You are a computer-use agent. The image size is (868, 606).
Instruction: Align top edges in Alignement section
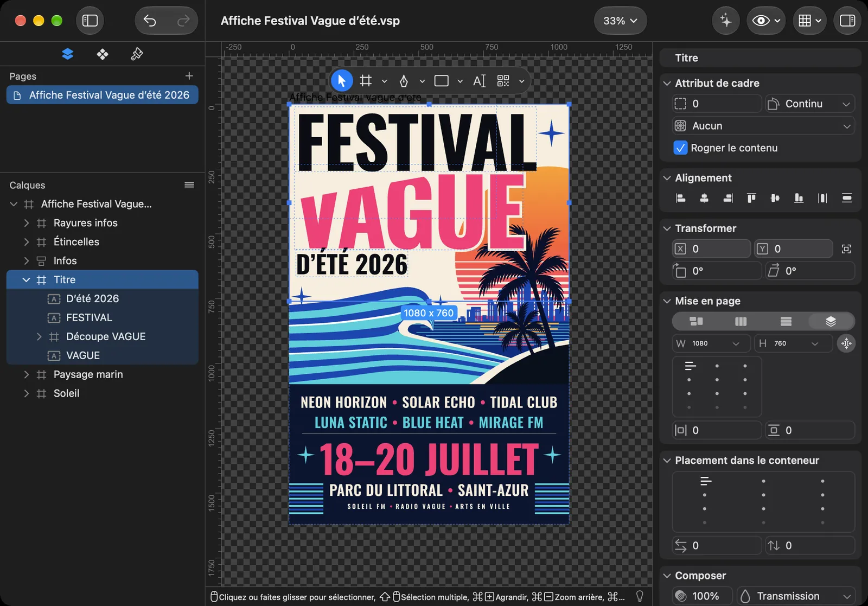pos(751,198)
